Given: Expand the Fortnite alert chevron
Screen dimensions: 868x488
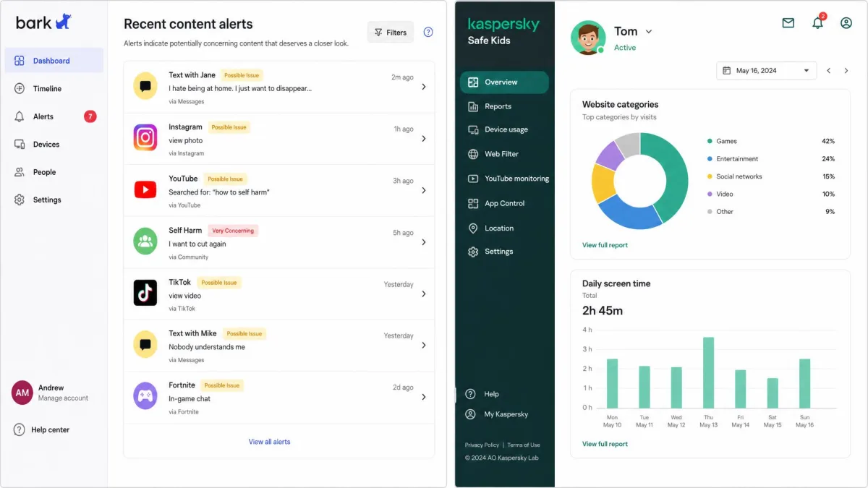Looking at the screenshot, I should 424,397.
